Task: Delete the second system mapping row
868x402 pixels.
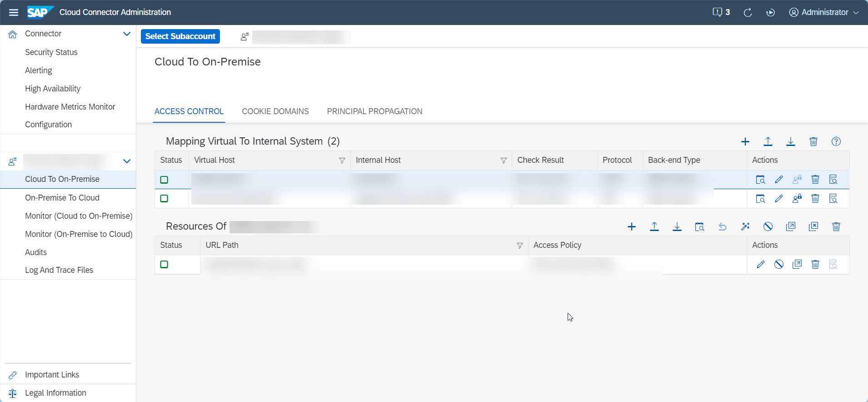Action: pos(815,199)
